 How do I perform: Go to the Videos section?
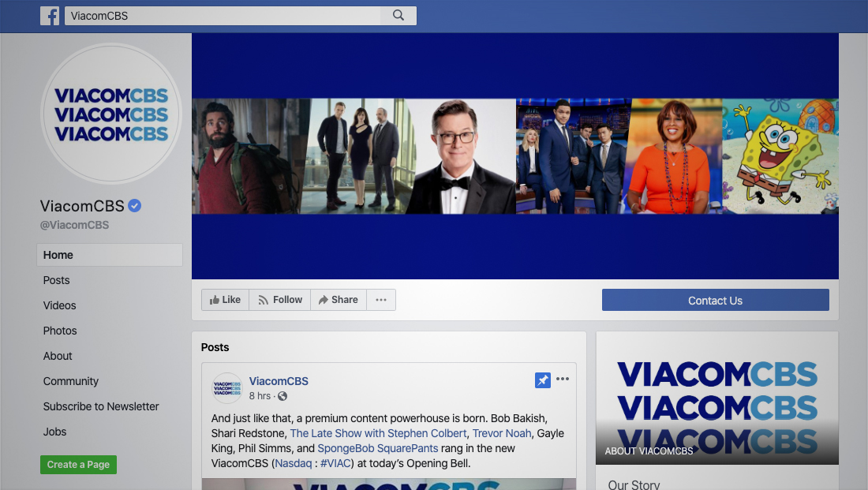[x=60, y=305]
